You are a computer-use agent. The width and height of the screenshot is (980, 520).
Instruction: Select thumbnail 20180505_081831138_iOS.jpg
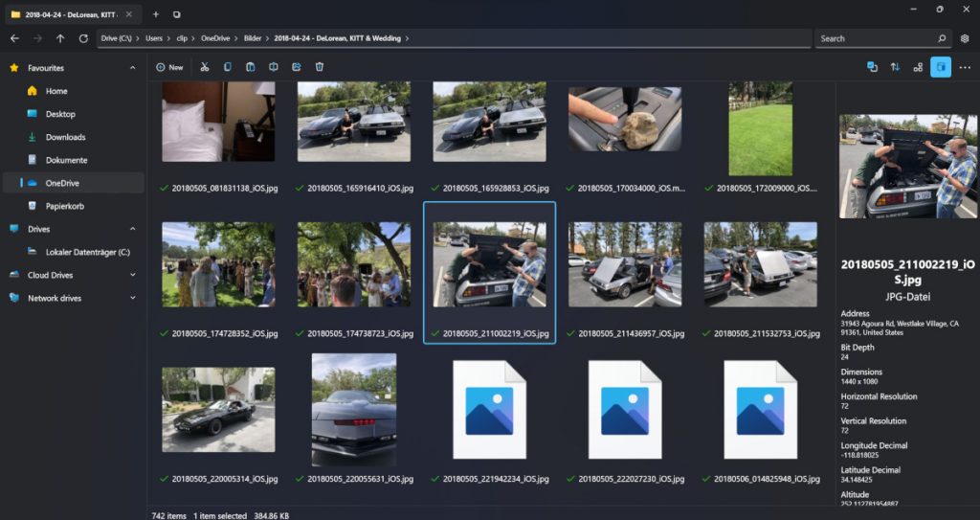pyautogui.click(x=218, y=122)
